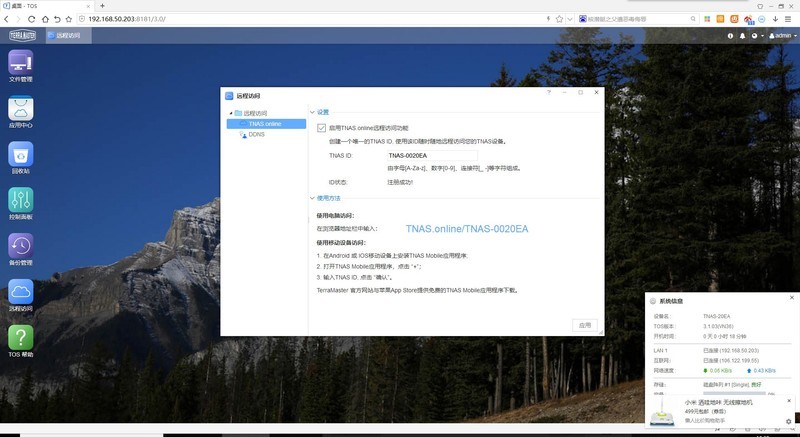Go back with browser back arrow

(6, 19)
